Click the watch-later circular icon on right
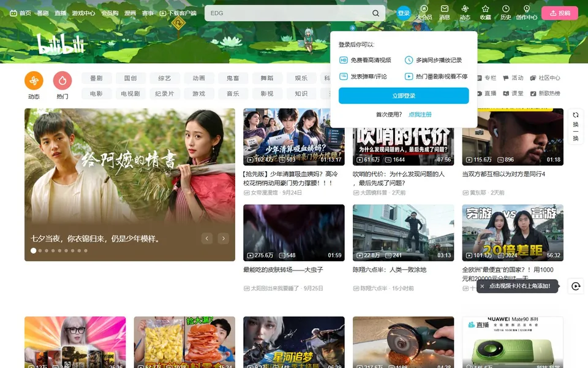 [576, 286]
